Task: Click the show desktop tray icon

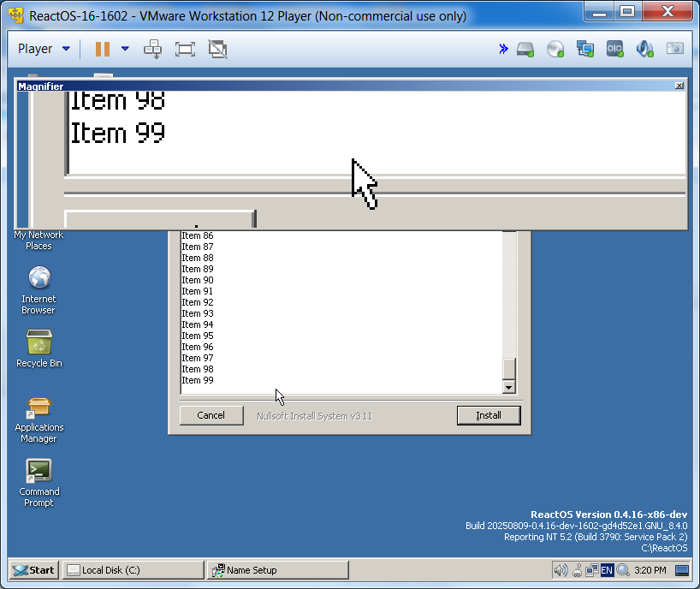Action: tap(682, 570)
